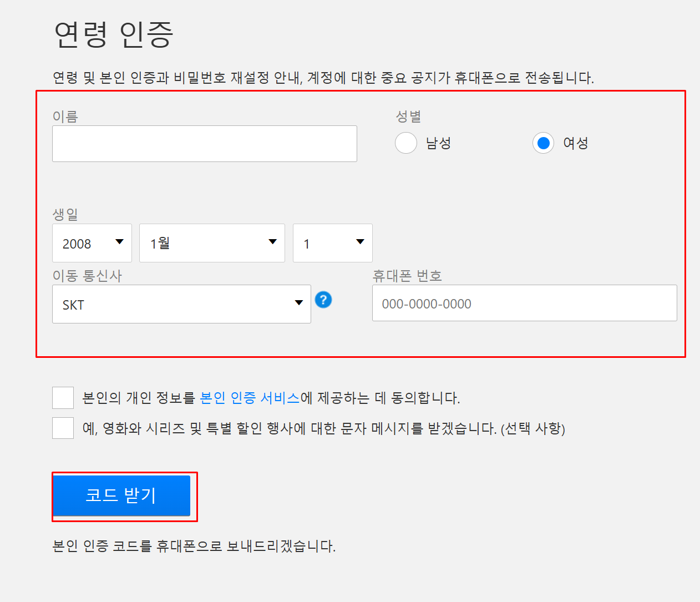Open the 이동 통신사 carrier dropdown showing SKT

click(x=181, y=304)
